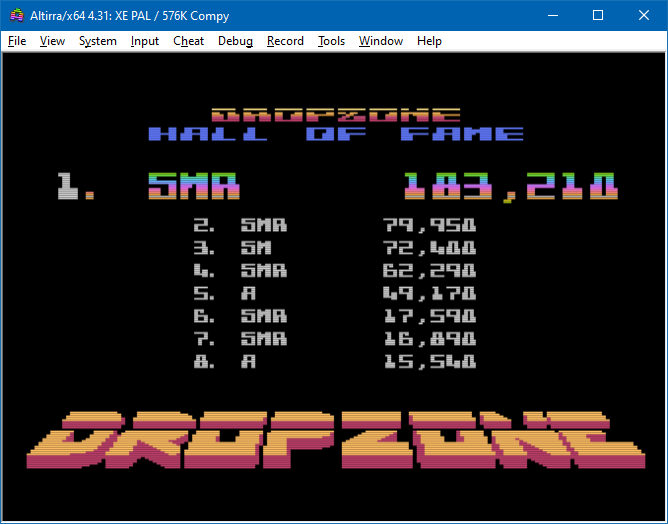The image size is (668, 524).
Task: Minimize the Altirra emulator window
Action: (551, 16)
